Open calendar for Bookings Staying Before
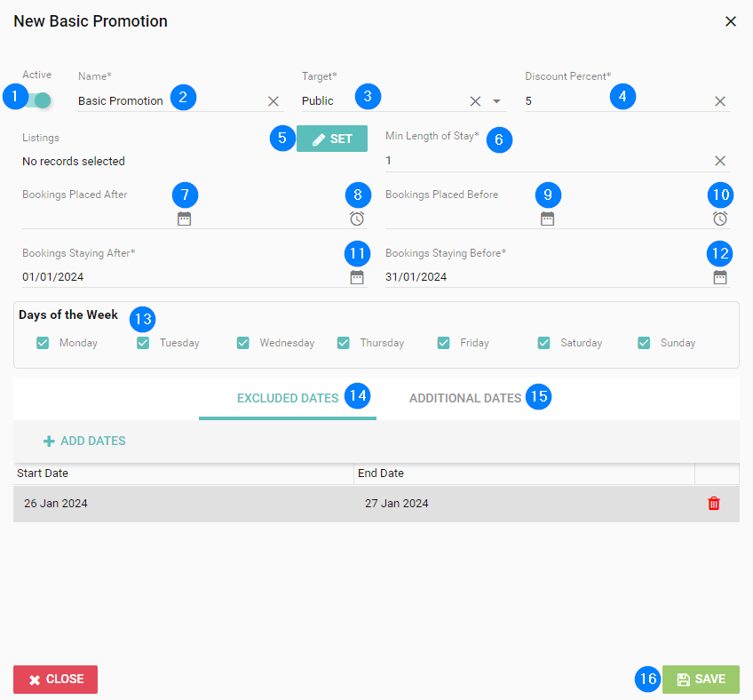This screenshot has width=753, height=700. tap(720, 277)
